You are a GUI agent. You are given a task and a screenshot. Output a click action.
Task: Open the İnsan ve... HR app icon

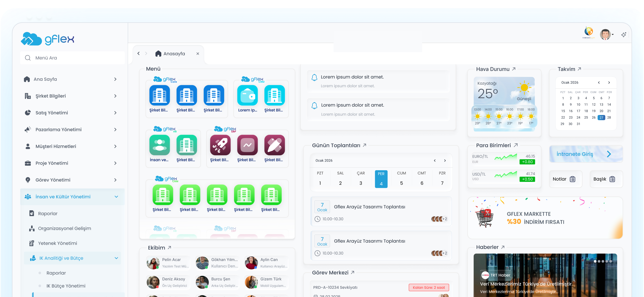(160, 145)
